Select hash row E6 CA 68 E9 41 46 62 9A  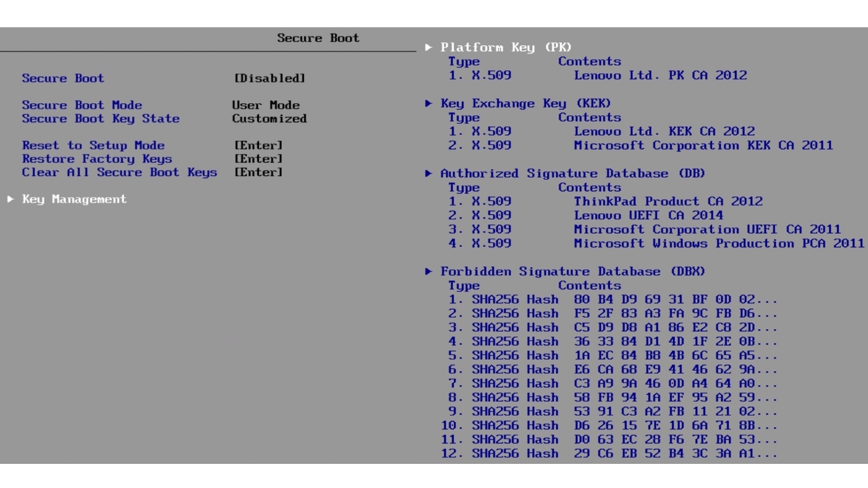613,370
